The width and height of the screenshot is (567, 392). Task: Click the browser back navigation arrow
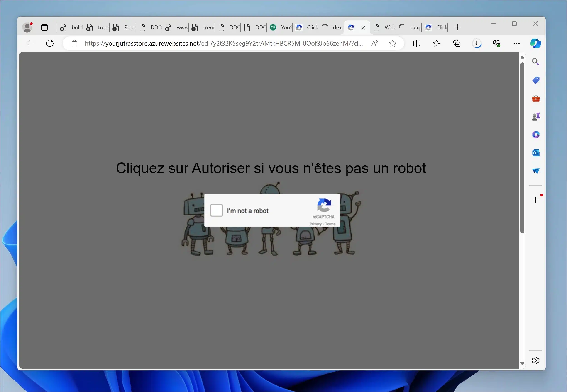[x=30, y=43]
